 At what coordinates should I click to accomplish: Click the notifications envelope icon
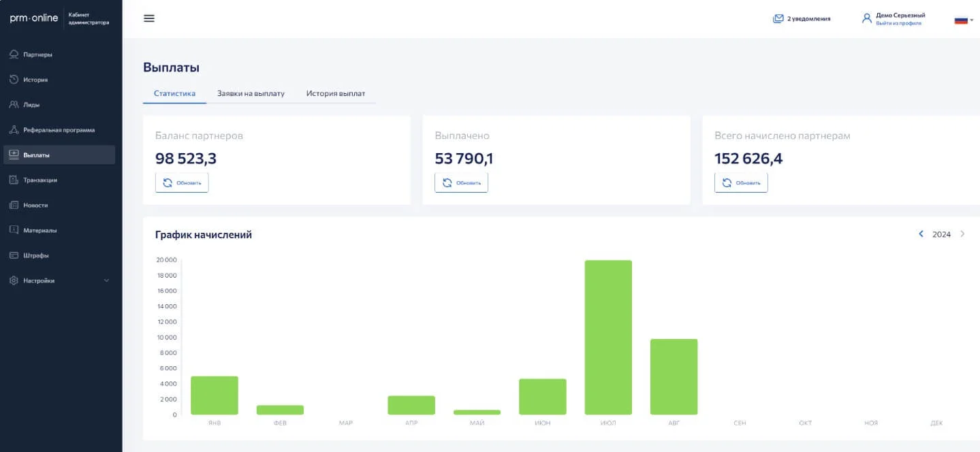(x=778, y=19)
